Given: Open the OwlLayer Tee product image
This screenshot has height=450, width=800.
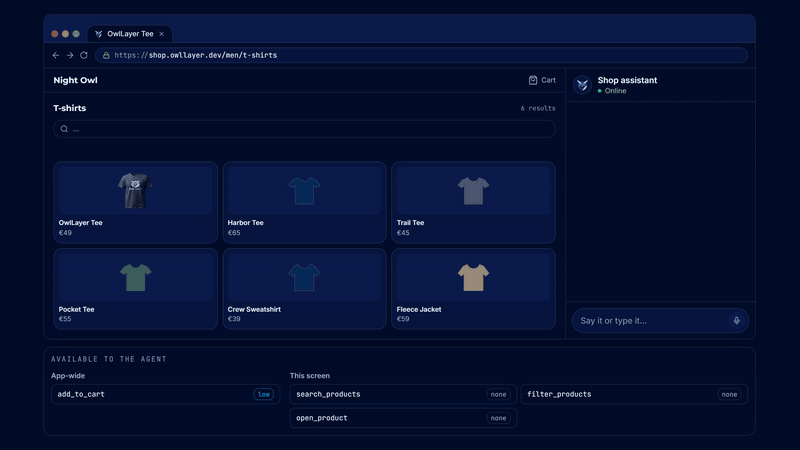Looking at the screenshot, I should 135,190.
